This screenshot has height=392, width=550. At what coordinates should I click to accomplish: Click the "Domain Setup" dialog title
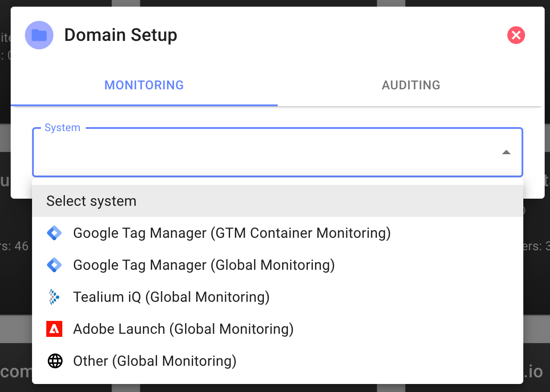click(121, 35)
